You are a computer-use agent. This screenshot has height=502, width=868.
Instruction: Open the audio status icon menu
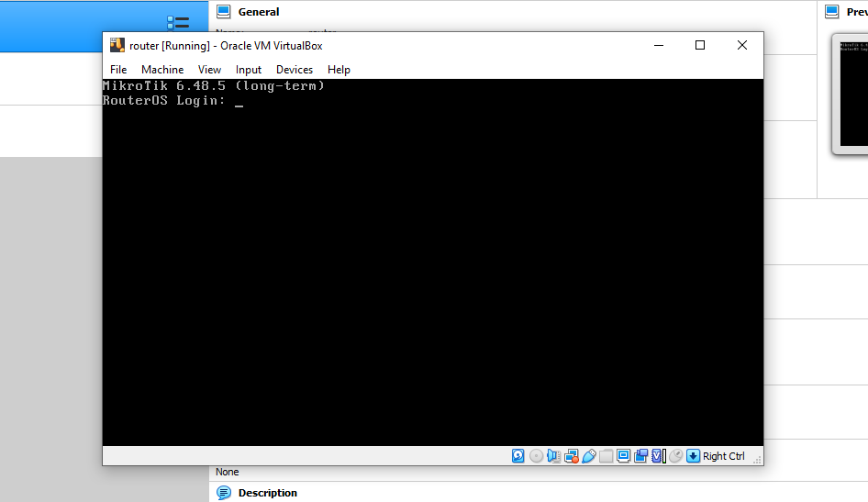[553, 456]
